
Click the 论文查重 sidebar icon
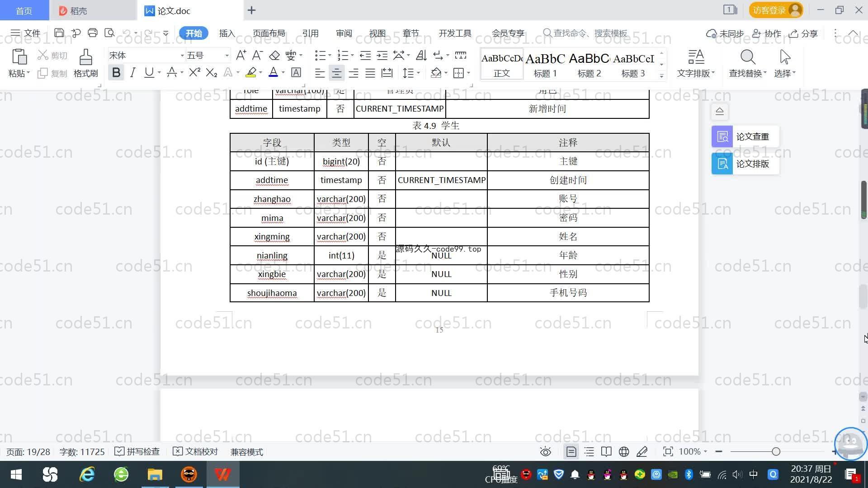pos(722,136)
